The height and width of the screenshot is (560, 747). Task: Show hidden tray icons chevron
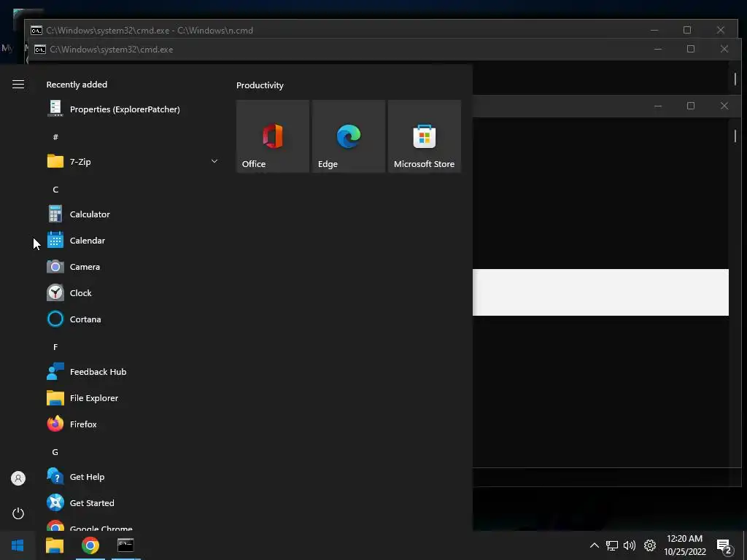coord(594,545)
